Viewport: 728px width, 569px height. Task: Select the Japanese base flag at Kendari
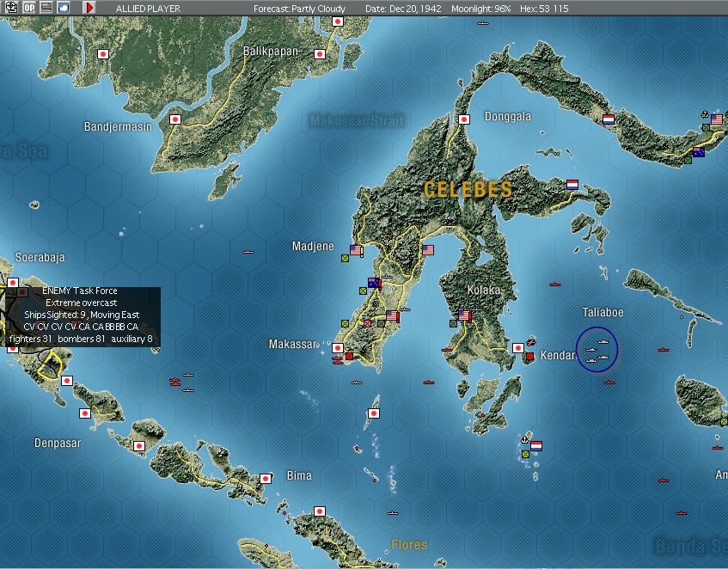518,348
